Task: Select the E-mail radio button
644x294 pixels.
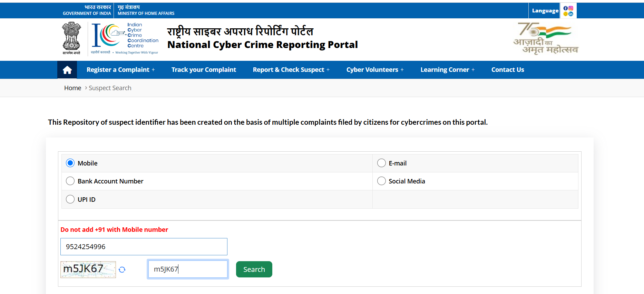Action: 381,163
